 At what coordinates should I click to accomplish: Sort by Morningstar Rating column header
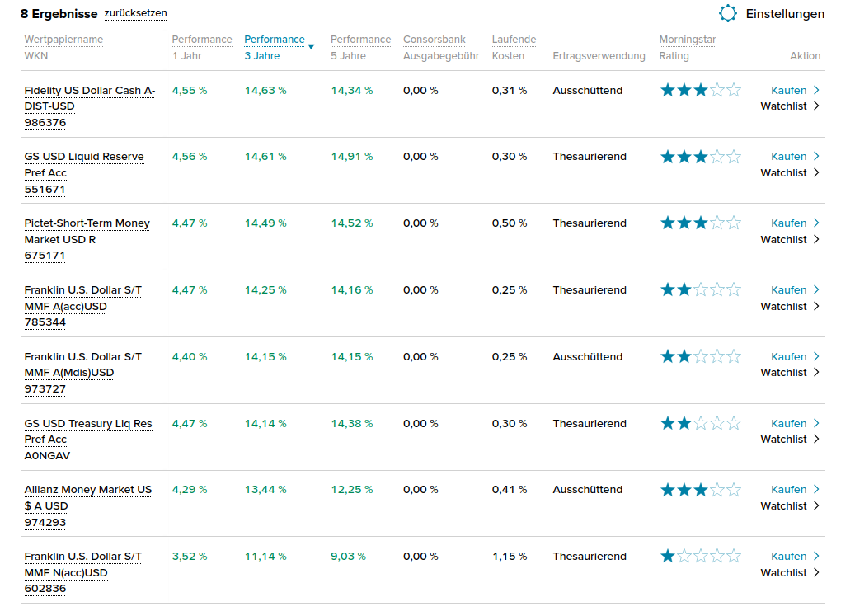coord(687,40)
